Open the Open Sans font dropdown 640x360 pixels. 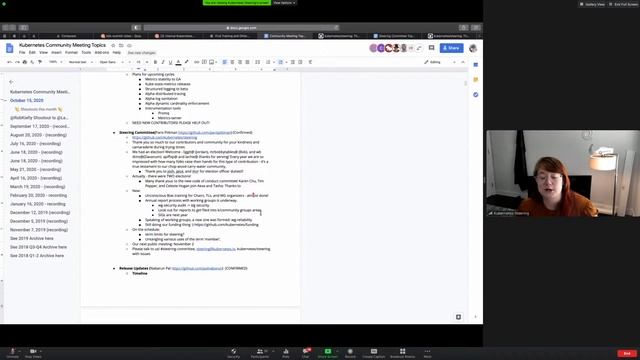pos(110,62)
